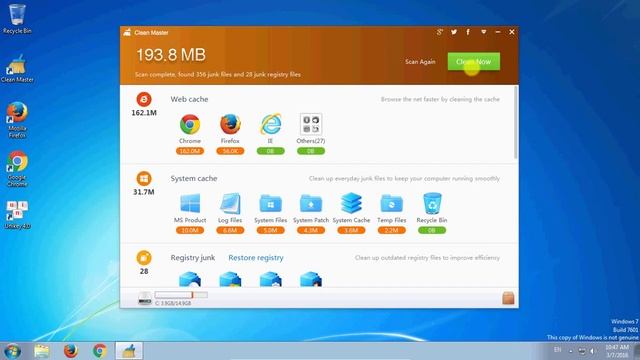
Task: Click the Registry junk heading
Action: coord(193,258)
